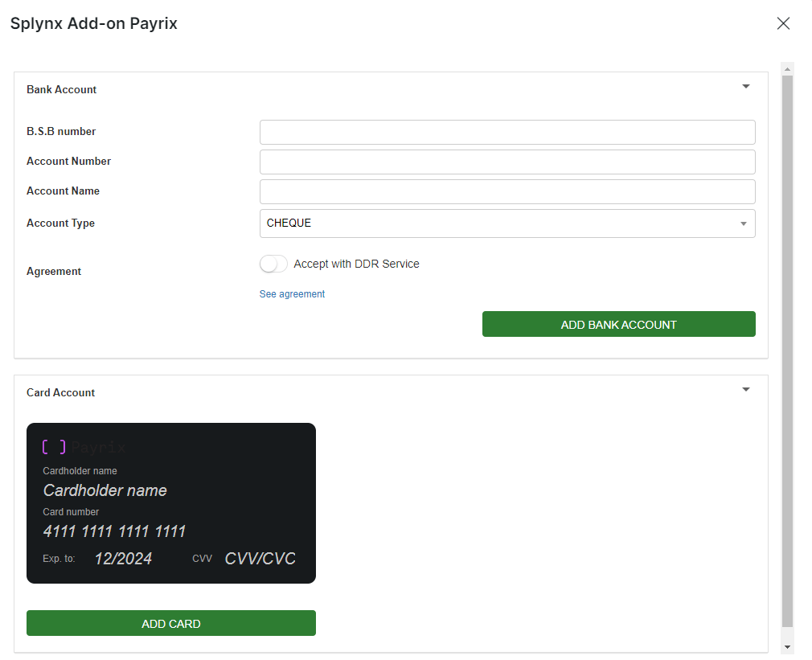The width and height of the screenshot is (812, 660).
Task: Click into the Account Name field
Action: tap(507, 191)
